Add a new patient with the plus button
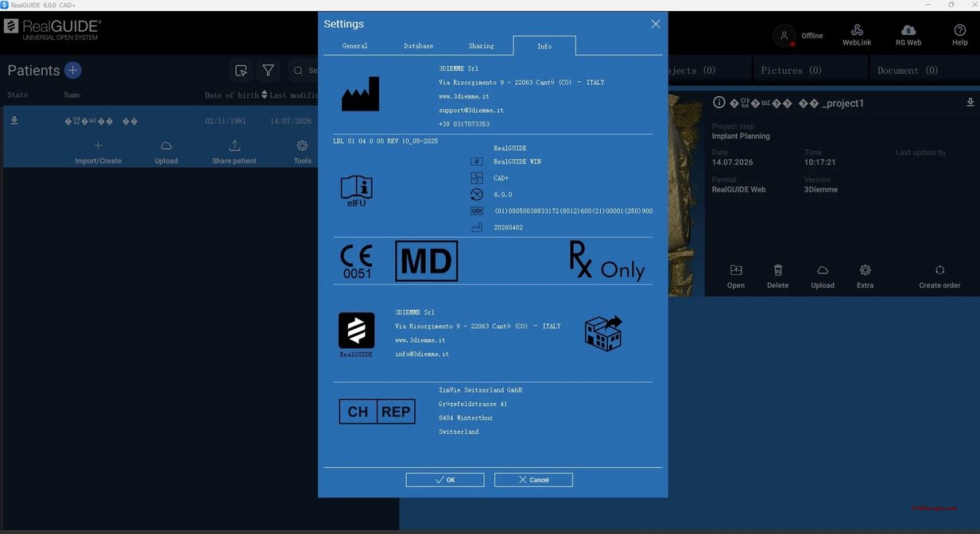 (72, 70)
